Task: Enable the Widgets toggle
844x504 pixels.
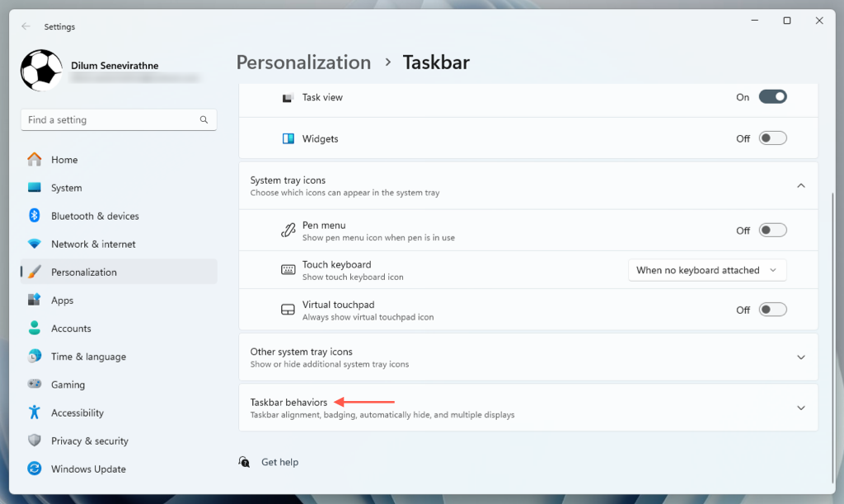Action: pos(772,138)
